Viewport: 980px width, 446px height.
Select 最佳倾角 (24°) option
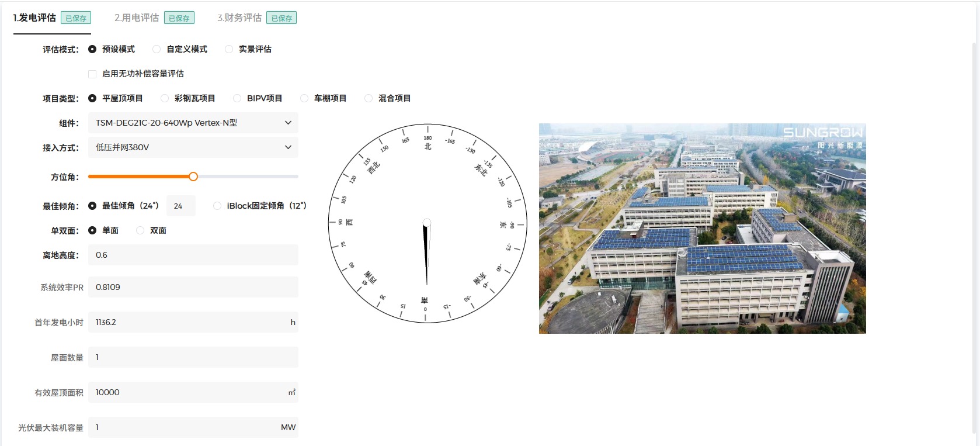(x=92, y=206)
